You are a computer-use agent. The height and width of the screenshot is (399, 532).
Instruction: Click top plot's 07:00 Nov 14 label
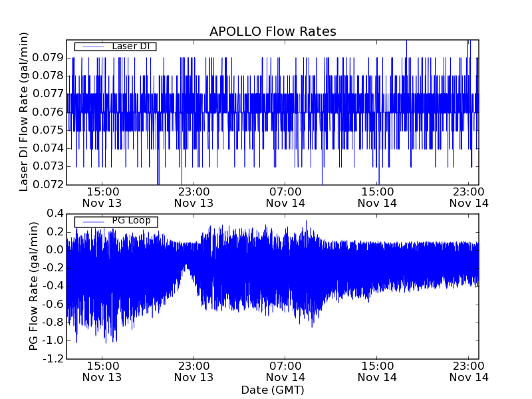click(285, 198)
